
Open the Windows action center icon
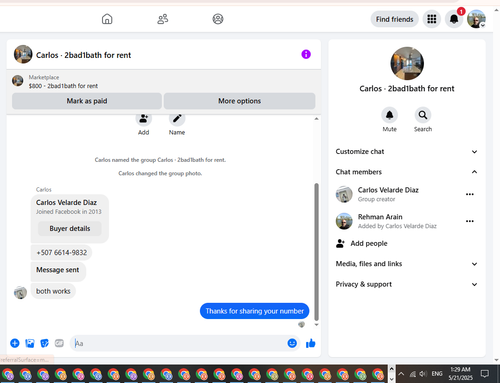(485, 374)
